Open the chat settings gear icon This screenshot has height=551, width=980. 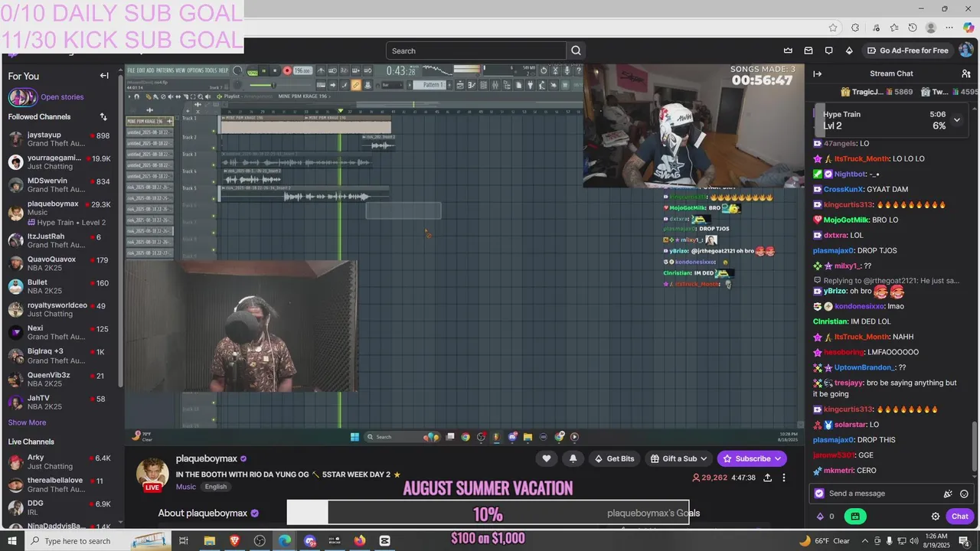point(935,517)
